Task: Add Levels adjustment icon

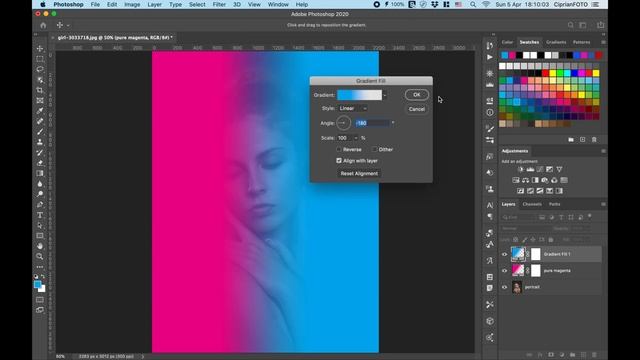Action: pos(530,169)
